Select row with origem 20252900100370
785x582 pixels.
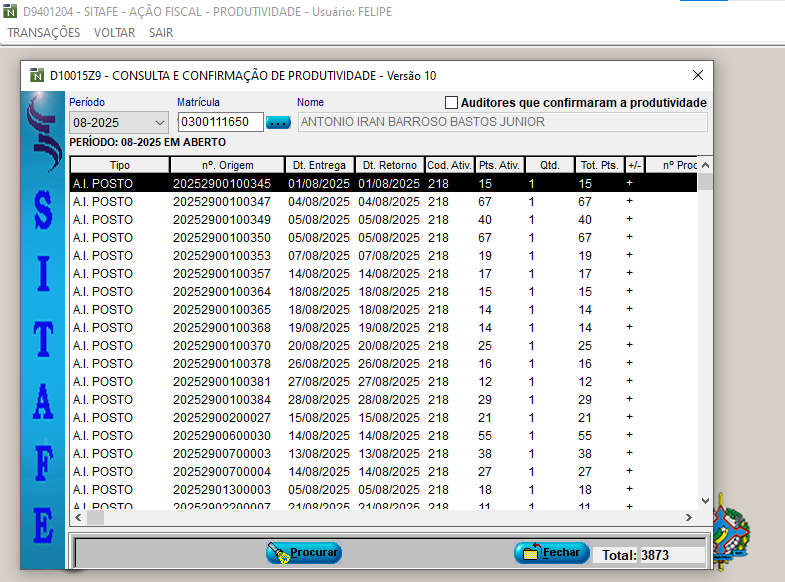coord(221,346)
